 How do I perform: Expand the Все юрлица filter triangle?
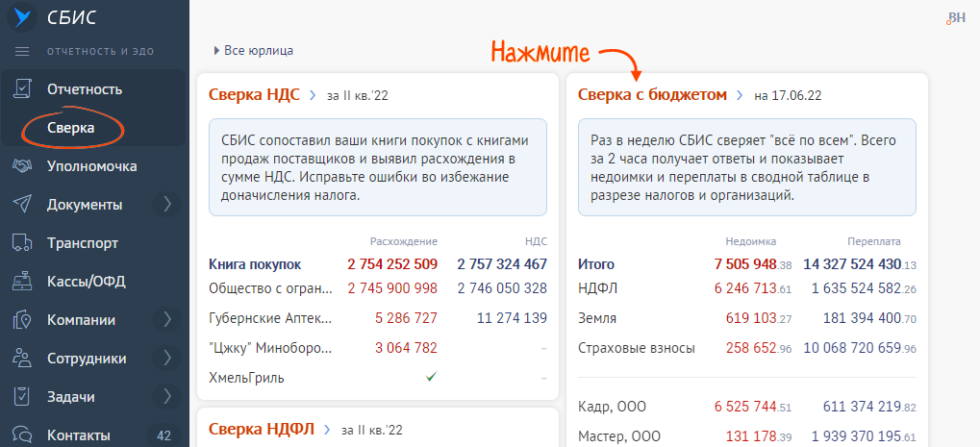(x=216, y=51)
